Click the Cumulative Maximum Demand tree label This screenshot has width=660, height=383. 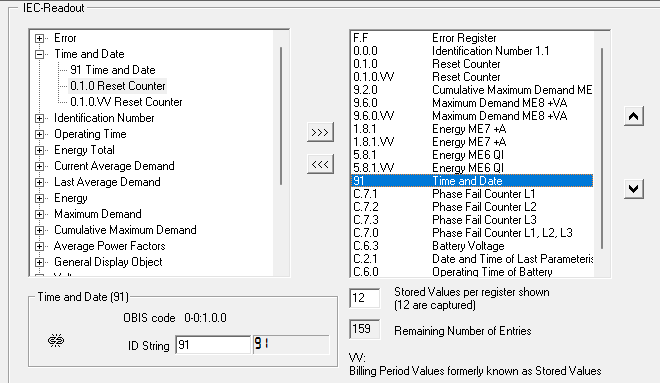coord(125,230)
